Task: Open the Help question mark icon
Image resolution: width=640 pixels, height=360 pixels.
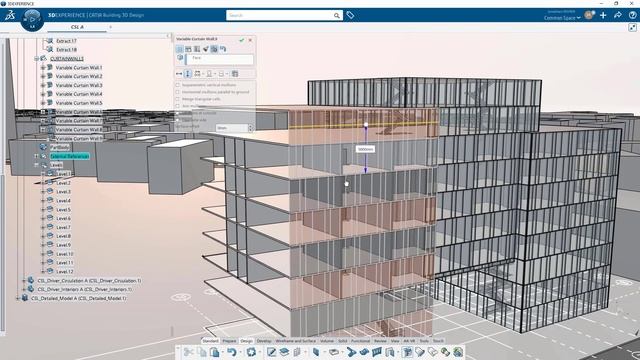Action: pyautogui.click(x=632, y=15)
